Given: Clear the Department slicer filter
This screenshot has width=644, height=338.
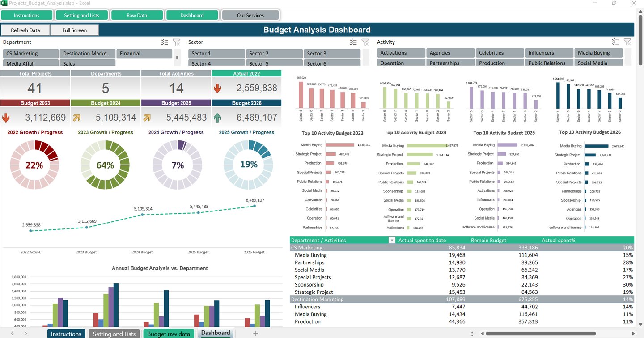Looking at the screenshot, I should coord(176,42).
